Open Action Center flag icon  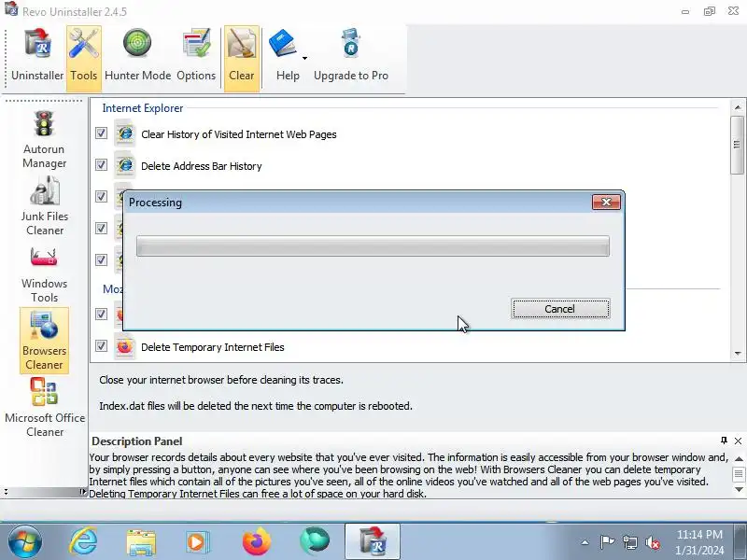click(607, 542)
